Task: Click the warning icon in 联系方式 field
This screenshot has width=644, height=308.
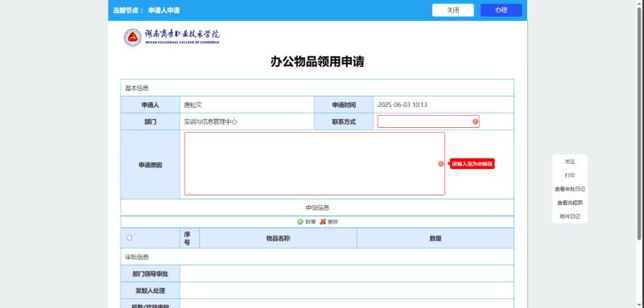Action: (475, 121)
